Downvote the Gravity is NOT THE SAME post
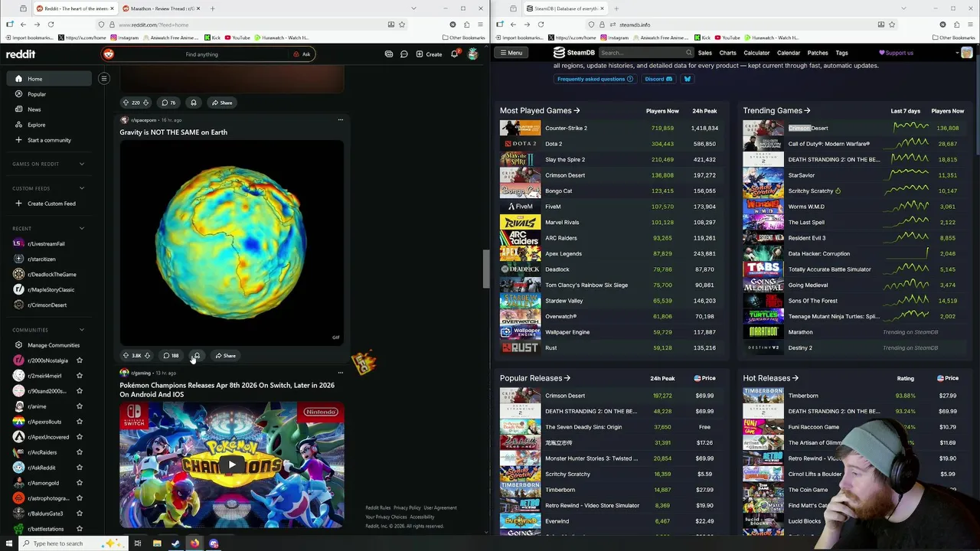This screenshot has width=980, height=551. click(x=147, y=356)
